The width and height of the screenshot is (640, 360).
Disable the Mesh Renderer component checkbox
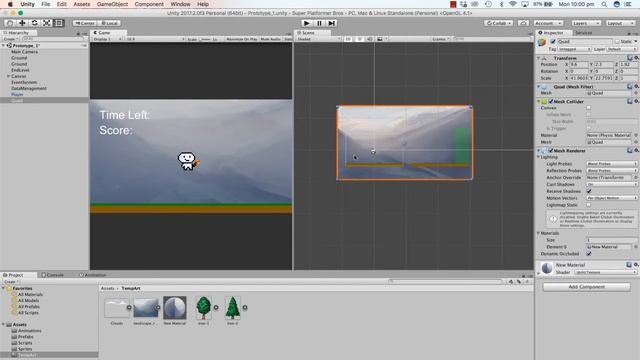(551, 151)
